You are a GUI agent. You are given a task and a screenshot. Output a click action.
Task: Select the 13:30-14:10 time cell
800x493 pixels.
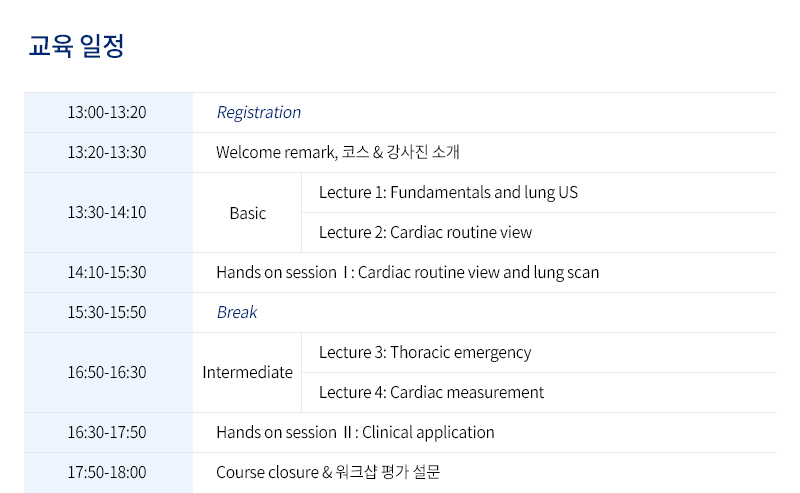(107, 213)
